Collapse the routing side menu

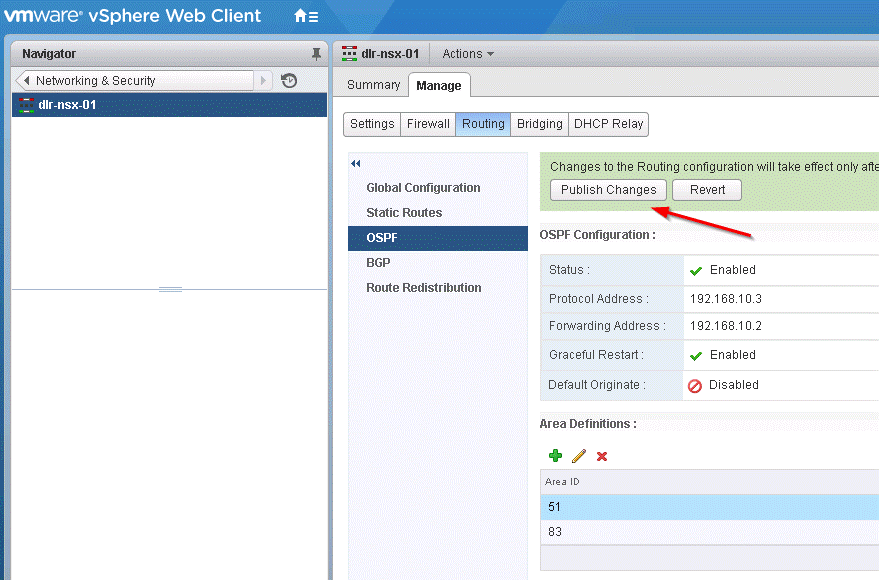coord(355,163)
